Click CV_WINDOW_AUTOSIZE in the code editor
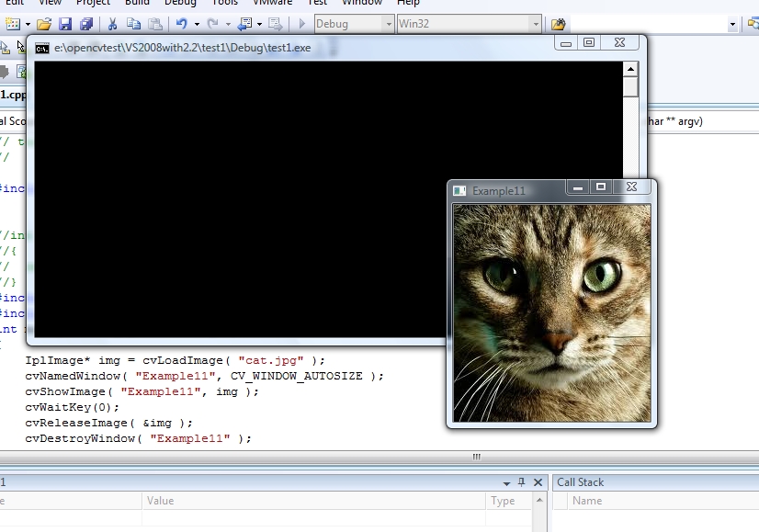This screenshot has height=532, width=759. (296, 376)
